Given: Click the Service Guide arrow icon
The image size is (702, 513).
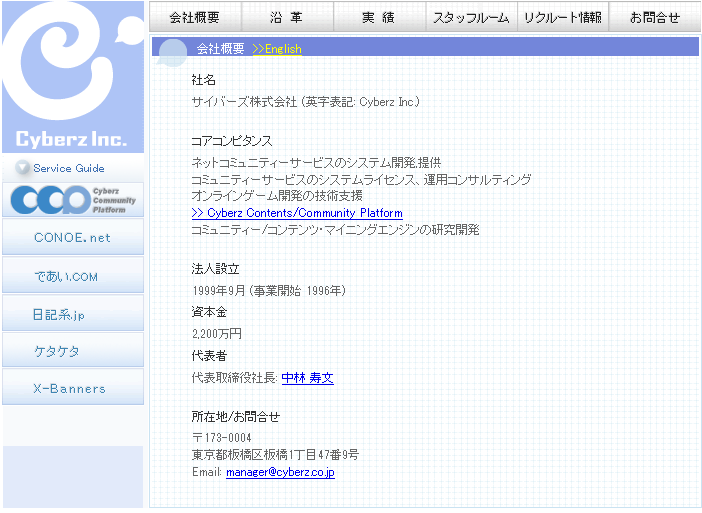Looking at the screenshot, I should (x=22, y=168).
